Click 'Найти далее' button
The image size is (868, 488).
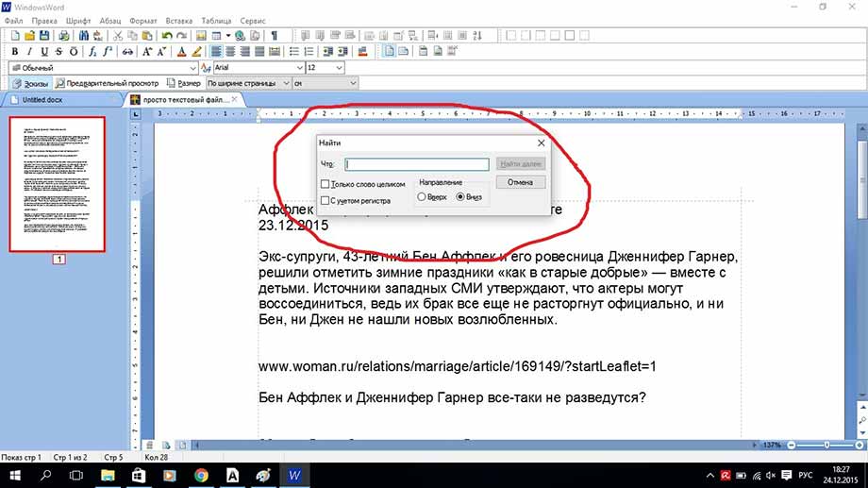pyautogui.click(x=521, y=164)
